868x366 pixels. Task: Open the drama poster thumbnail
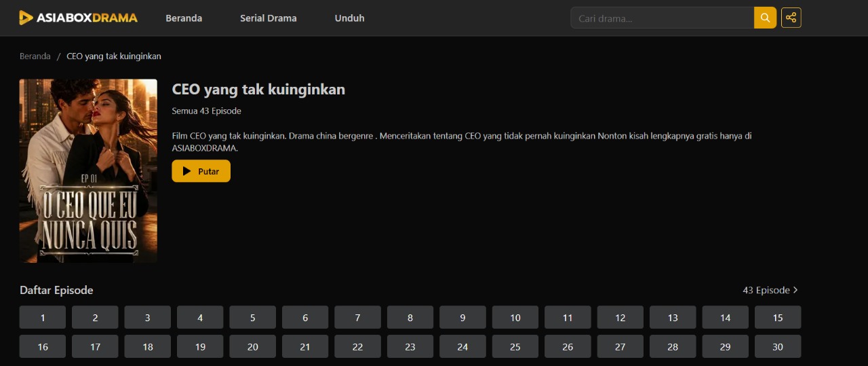[x=88, y=171]
